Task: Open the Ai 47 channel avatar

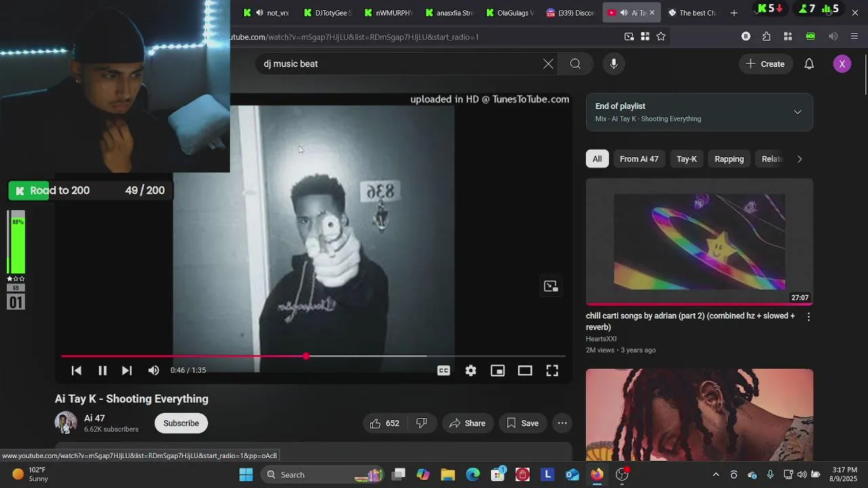Action: click(66, 423)
